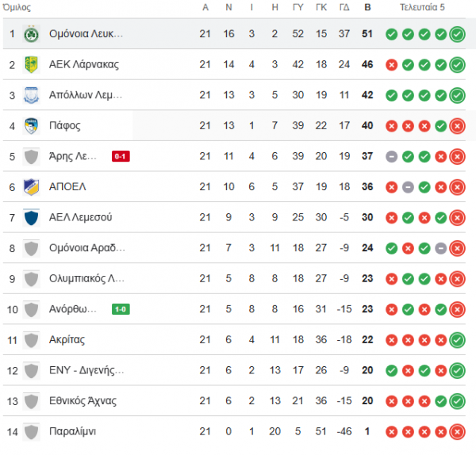Image resolution: width=476 pixels, height=455 pixels.
Task: Click Άρης draw icon in last five
Action: 392,156
